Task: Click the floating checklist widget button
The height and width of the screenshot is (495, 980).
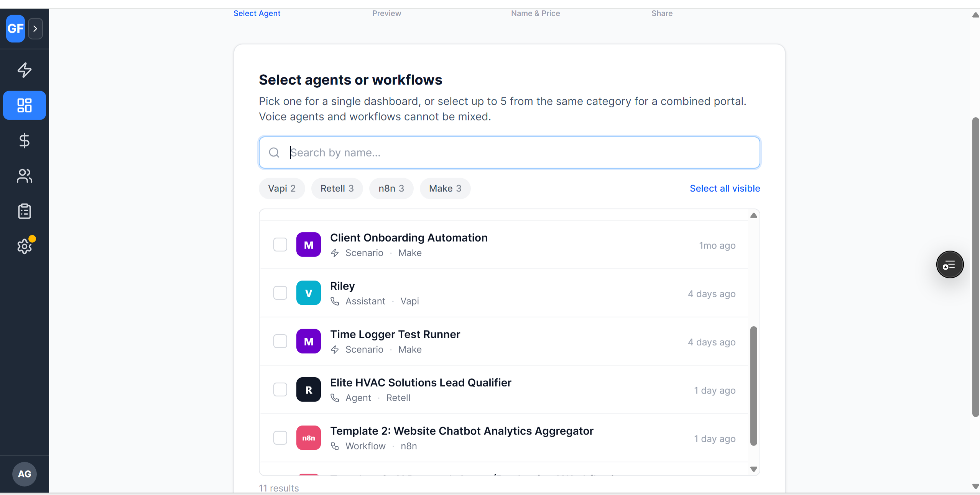Action: 949,265
